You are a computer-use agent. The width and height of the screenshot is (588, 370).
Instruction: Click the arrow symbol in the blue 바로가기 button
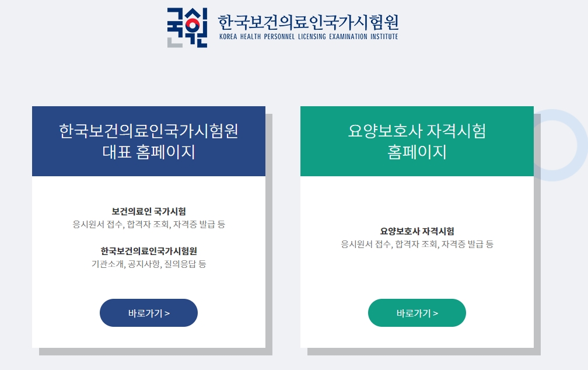(x=167, y=313)
